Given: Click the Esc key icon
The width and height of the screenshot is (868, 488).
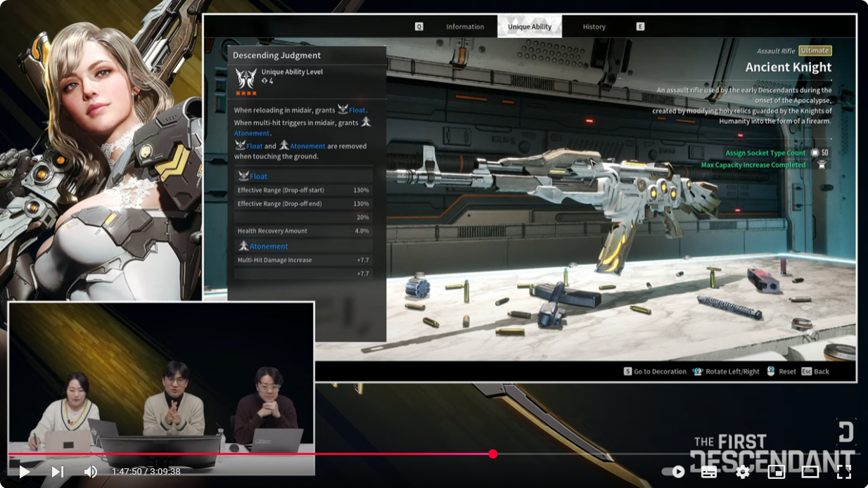Looking at the screenshot, I should coord(807,371).
